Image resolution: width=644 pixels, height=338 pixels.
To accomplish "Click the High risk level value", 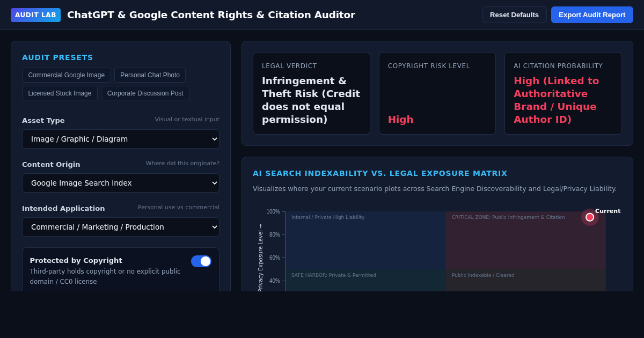I will point(401,120).
